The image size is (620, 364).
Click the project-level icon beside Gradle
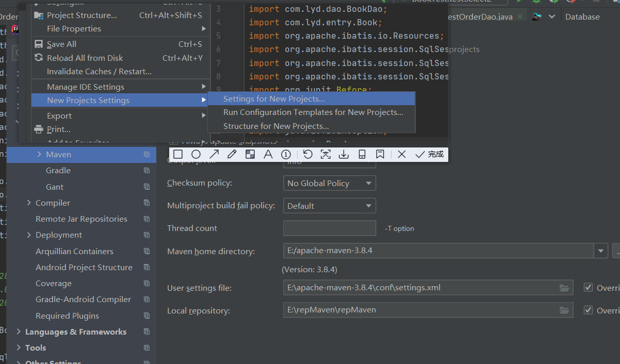147,171
